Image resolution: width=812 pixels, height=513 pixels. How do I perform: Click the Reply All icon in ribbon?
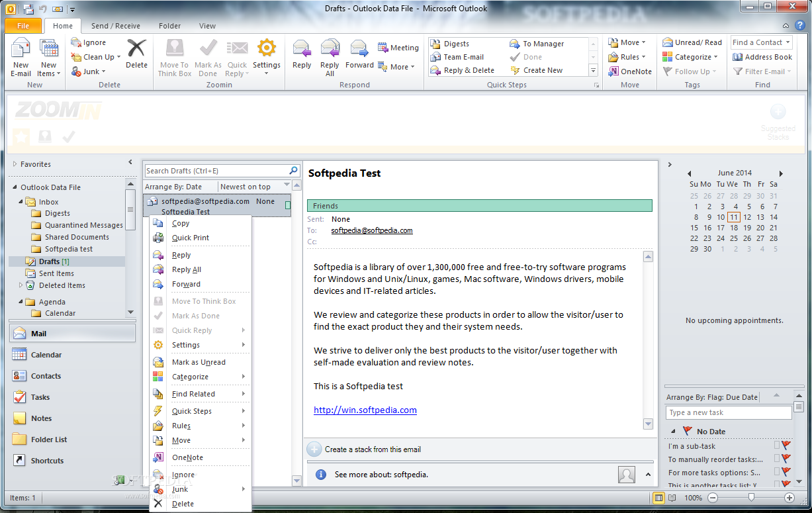[330, 48]
